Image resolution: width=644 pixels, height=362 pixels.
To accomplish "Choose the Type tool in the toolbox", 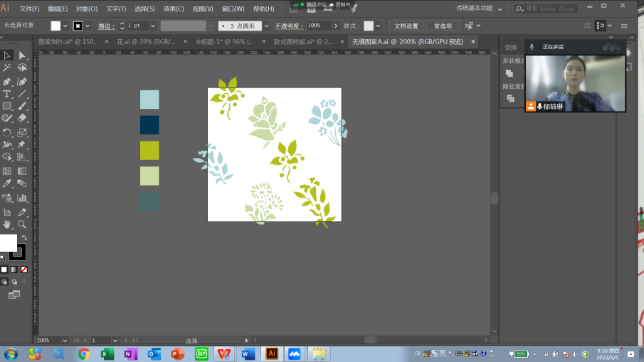I will [x=7, y=94].
